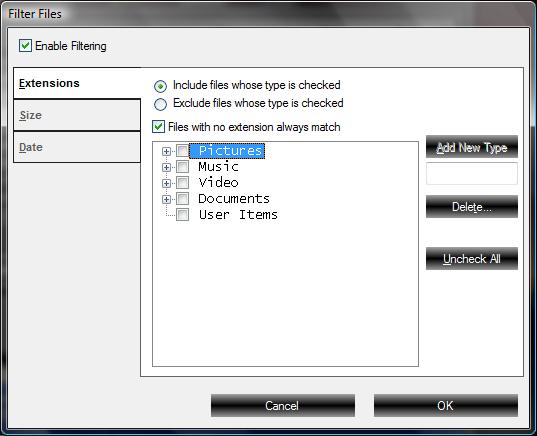
Task: Expand the Pictures tree node
Action: coord(166,151)
